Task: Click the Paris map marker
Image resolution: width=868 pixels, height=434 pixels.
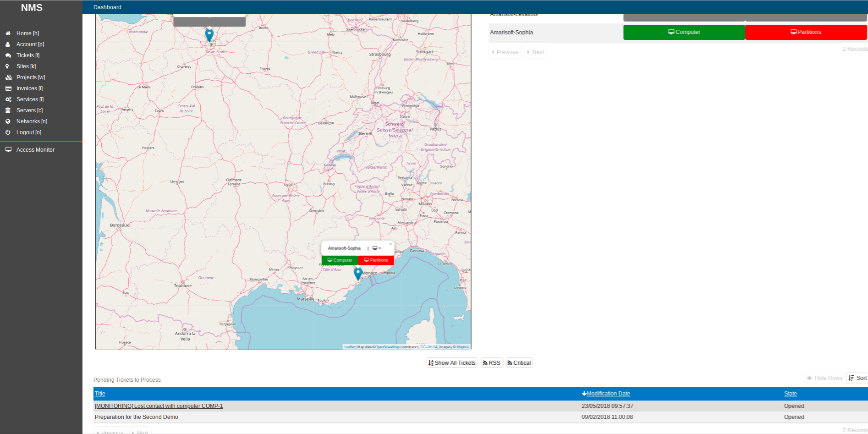Action: pos(209,35)
